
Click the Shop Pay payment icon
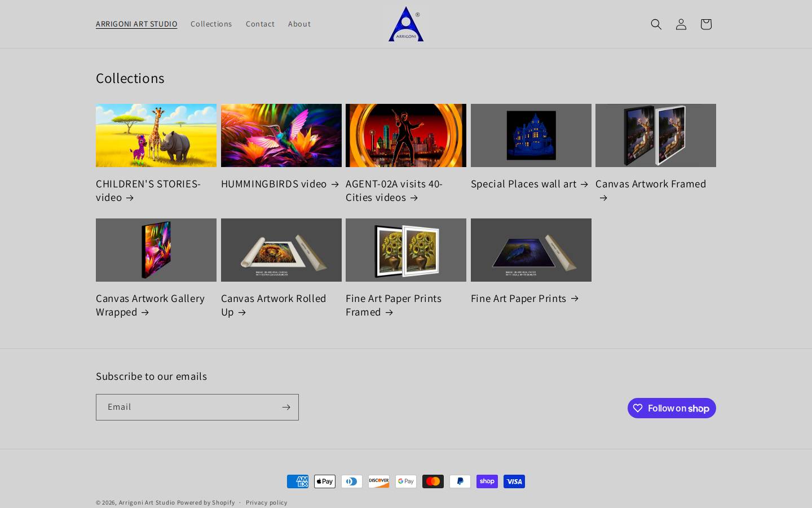click(487, 481)
